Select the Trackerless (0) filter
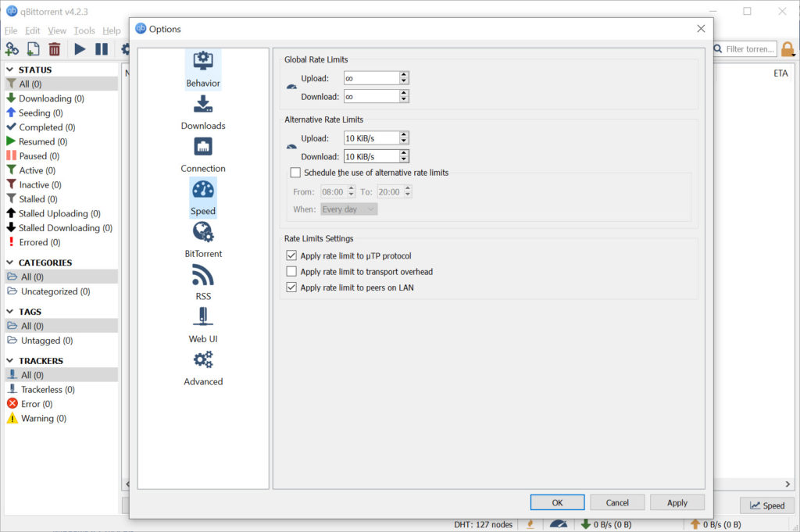This screenshot has width=800, height=532. tap(41, 390)
